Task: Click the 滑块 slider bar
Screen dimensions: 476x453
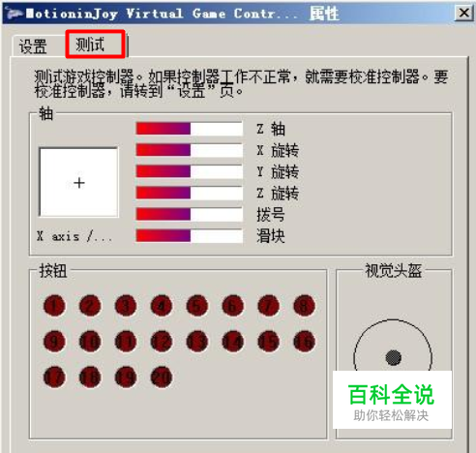Action: [190, 235]
